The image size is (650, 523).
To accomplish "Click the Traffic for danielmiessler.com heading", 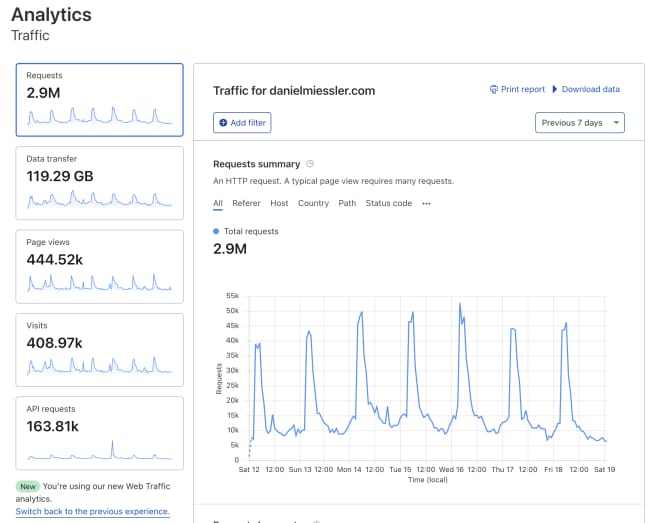I will click(294, 91).
